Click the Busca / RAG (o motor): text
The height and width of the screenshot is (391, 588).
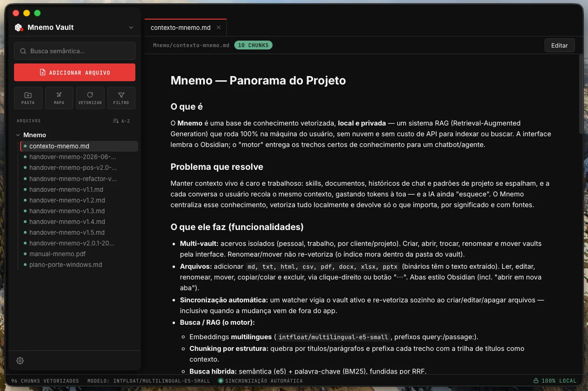[217, 322]
